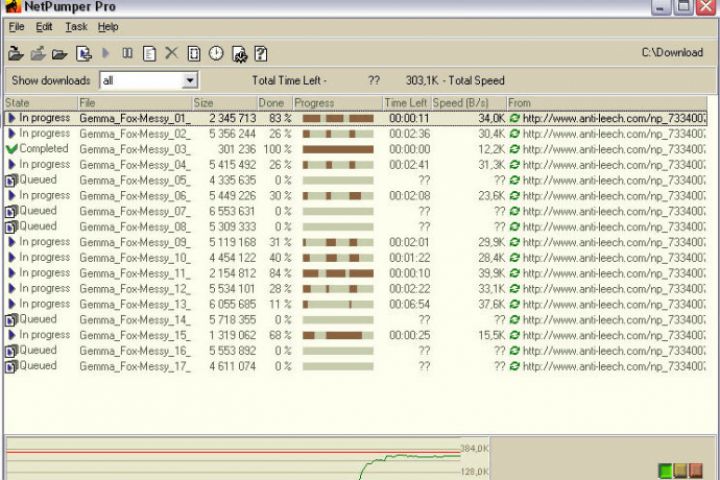This screenshot has height=480, width=720.
Task: Click size value 6 553 631
Action: 232,211
